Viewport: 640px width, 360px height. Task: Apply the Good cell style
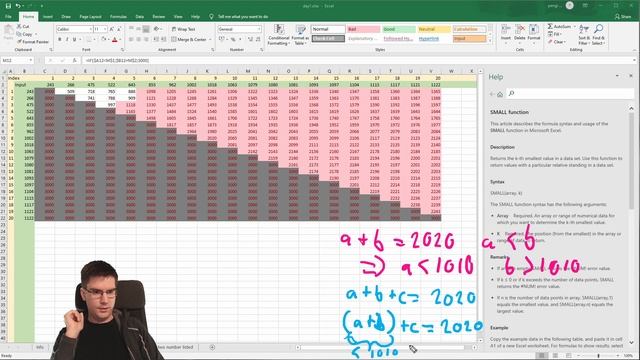point(399,29)
